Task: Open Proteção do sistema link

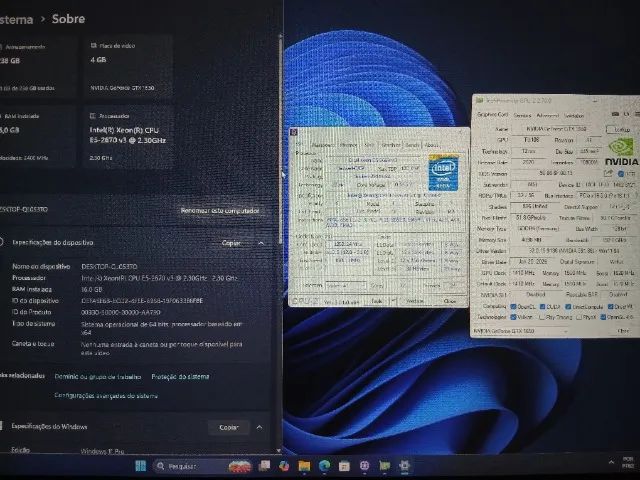Action: (x=180, y=377)
